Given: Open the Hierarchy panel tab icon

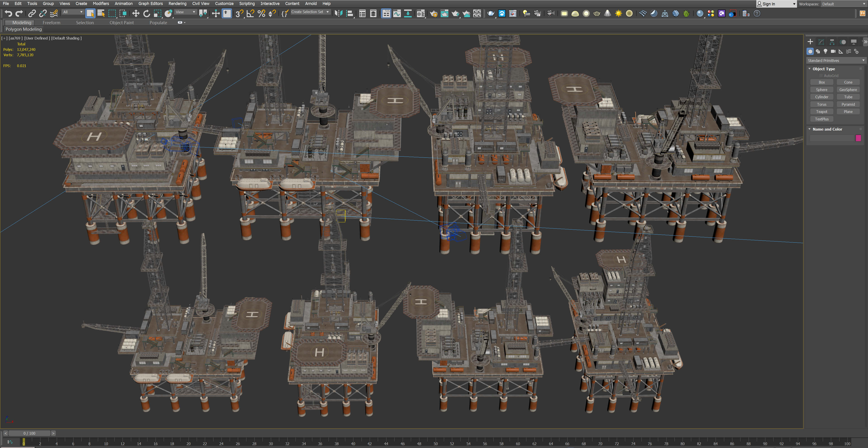Looking at the screenshot, I should [832, 42].
